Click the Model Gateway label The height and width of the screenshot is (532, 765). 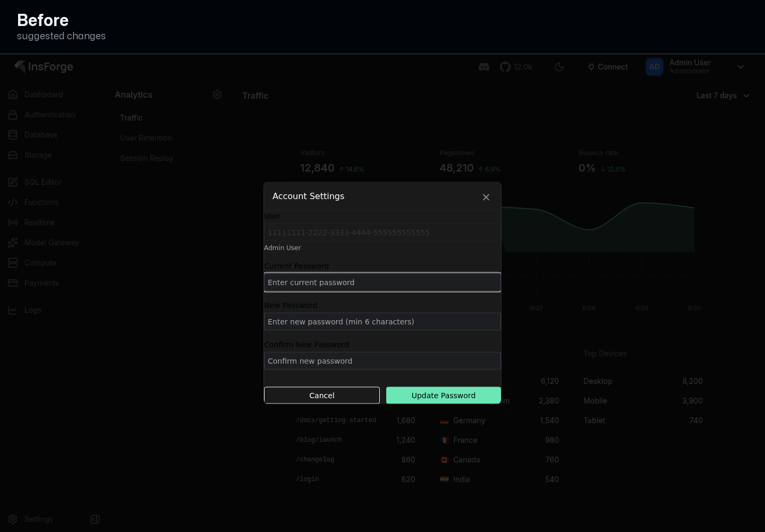click(52, 243)
